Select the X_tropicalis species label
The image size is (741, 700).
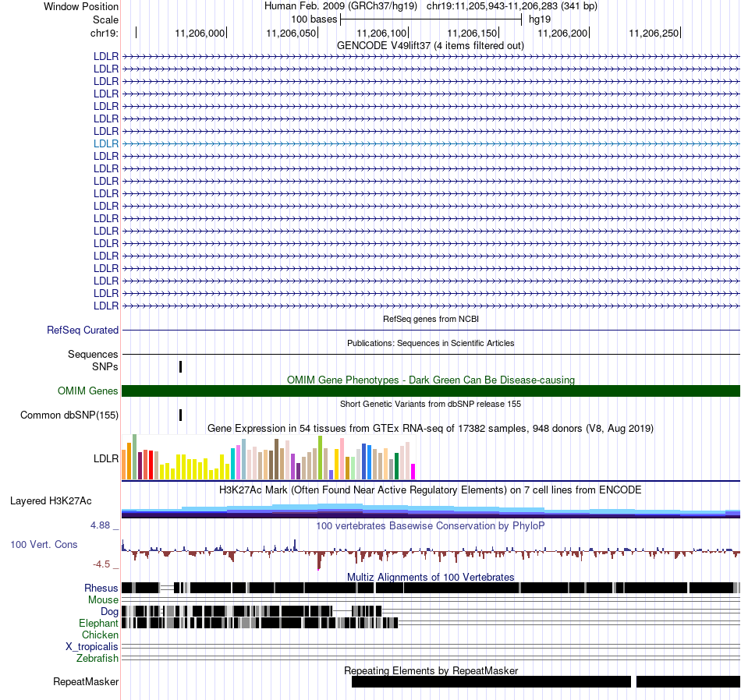[x=92, y=647]
